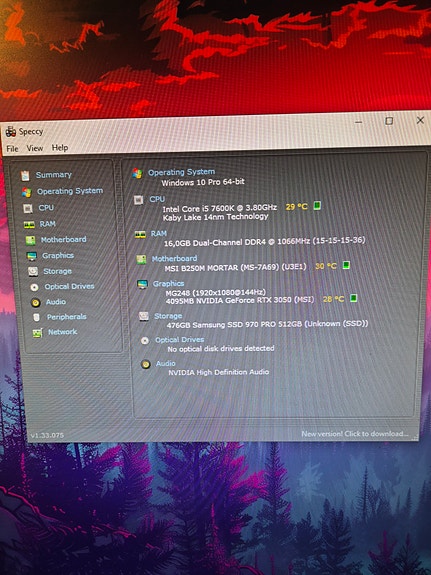Screen dimensions: 431x575
Task: Select the Graphics monitor icon in sidebar
Action: click(32, 256)
